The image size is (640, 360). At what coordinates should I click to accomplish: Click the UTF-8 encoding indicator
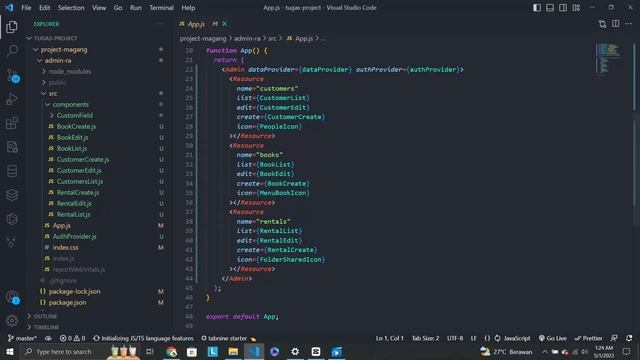(x=455, y=338)
